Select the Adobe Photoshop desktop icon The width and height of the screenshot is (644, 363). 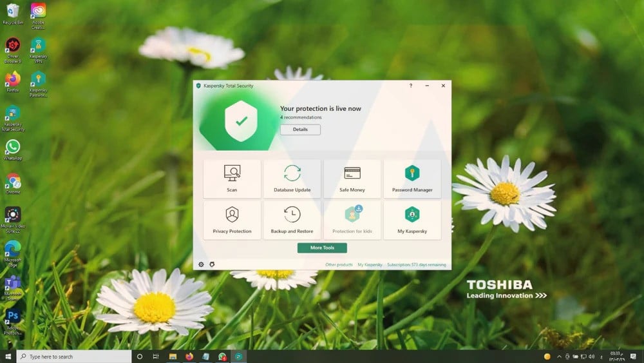click(x=13, y=322)
